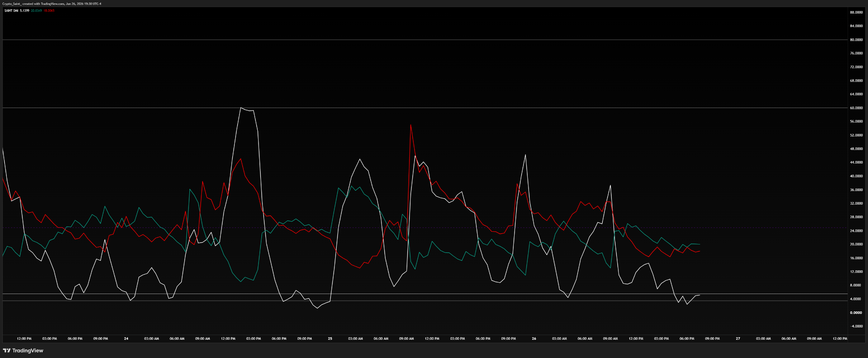Screen dimensions: 868x358
Task: Click the white line peak touching 60
Action: (241, 108)
